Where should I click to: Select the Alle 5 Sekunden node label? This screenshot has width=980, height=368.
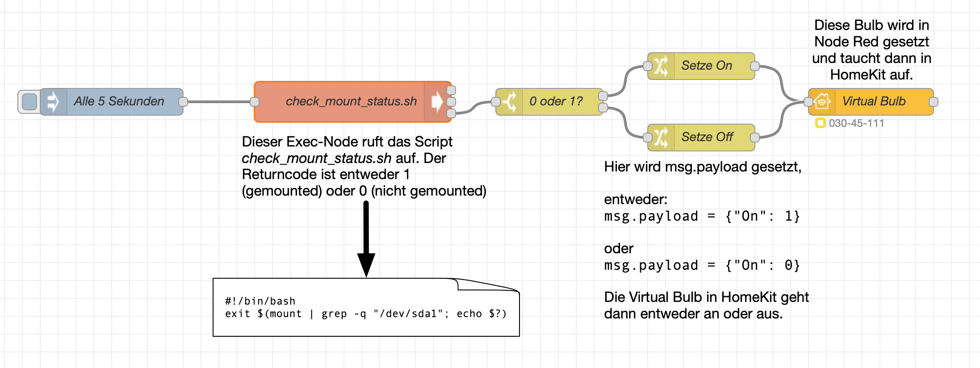pos(119,101)
